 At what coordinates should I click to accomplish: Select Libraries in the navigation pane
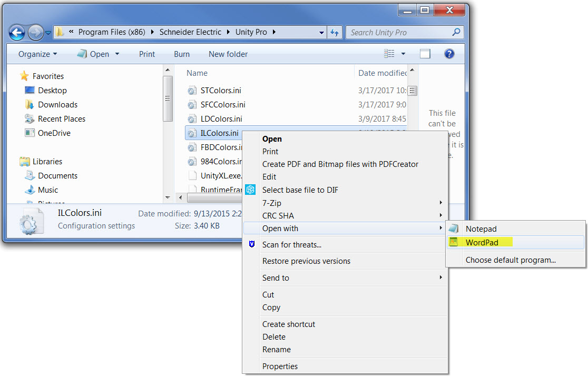[41, 162]
